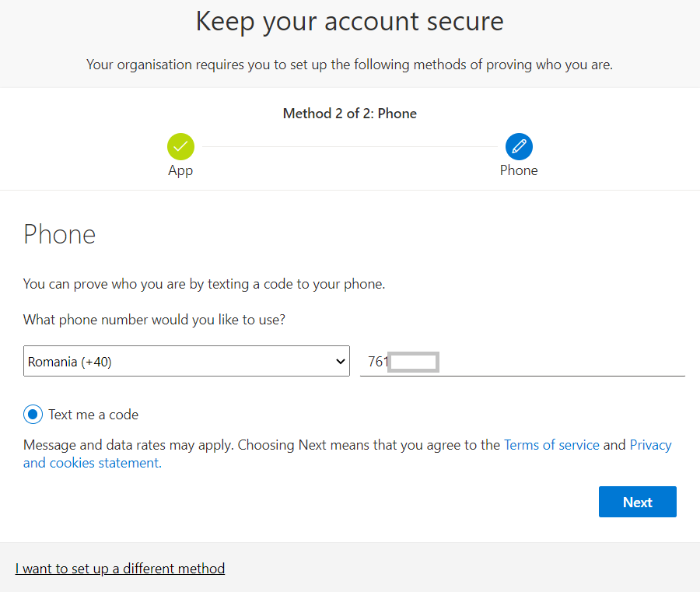700x592 pixels.
Task: Open the Terms of service link
Action: tap(551, 445)
